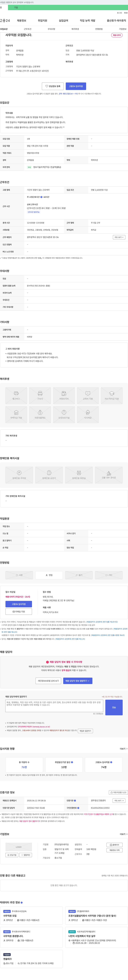Open 지도 보기 beside 광주광산고용센터
Image resolution: width=128 pixels, height=980 pixels.
click(119, 800)
